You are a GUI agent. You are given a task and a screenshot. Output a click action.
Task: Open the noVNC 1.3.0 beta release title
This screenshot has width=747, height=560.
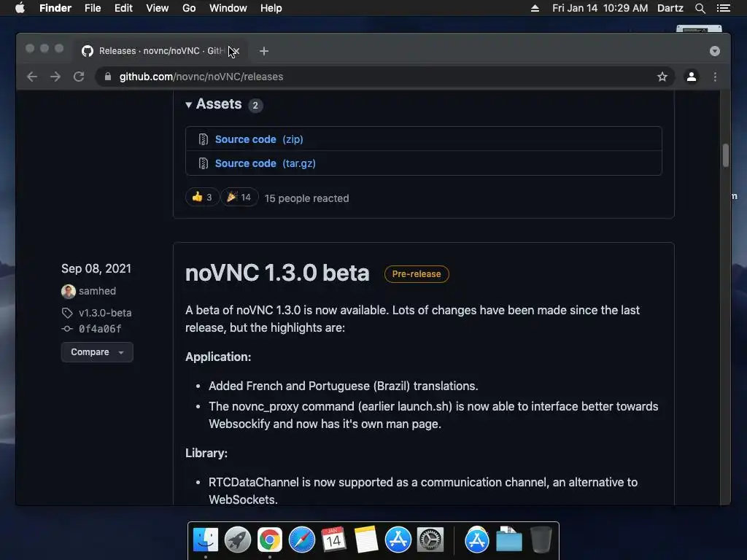pos(277,273)
